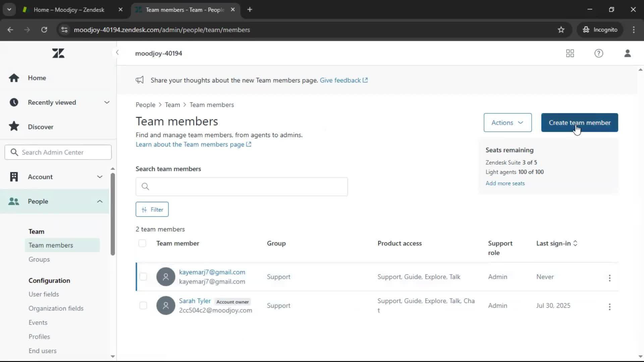This screenshot has width=644, height=362.
Task: Open the Zendesk products grid icon
Action: (570, 53)
